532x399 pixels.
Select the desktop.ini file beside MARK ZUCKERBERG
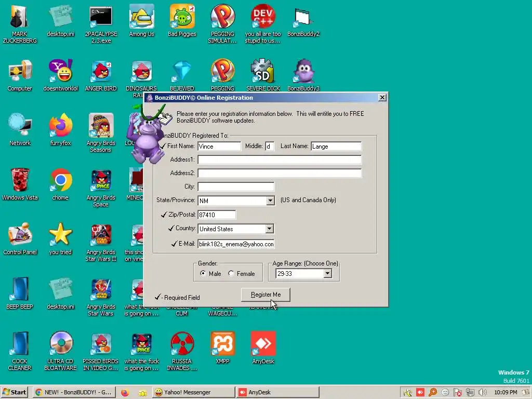coord(60,20)
